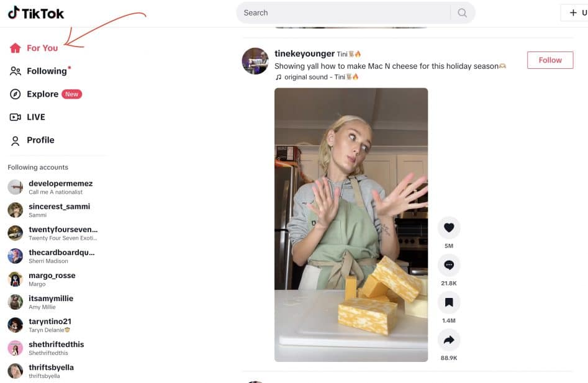Open the Upload button in the top bar
Viewport: 588px width, 383px height.
point(574,12)
